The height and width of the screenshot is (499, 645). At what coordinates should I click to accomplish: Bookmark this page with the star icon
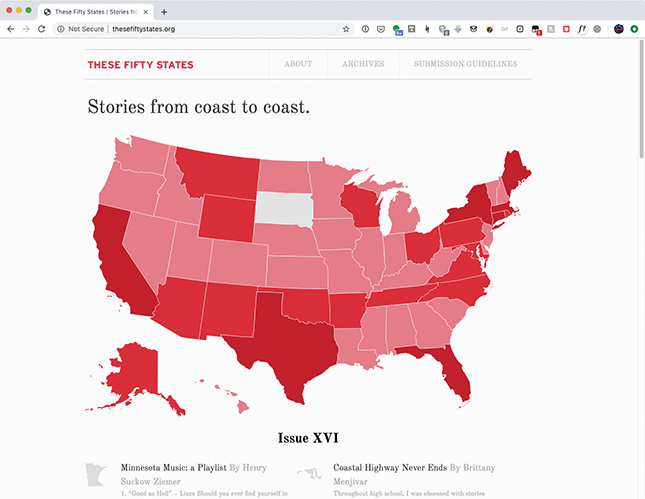(346, 29)
